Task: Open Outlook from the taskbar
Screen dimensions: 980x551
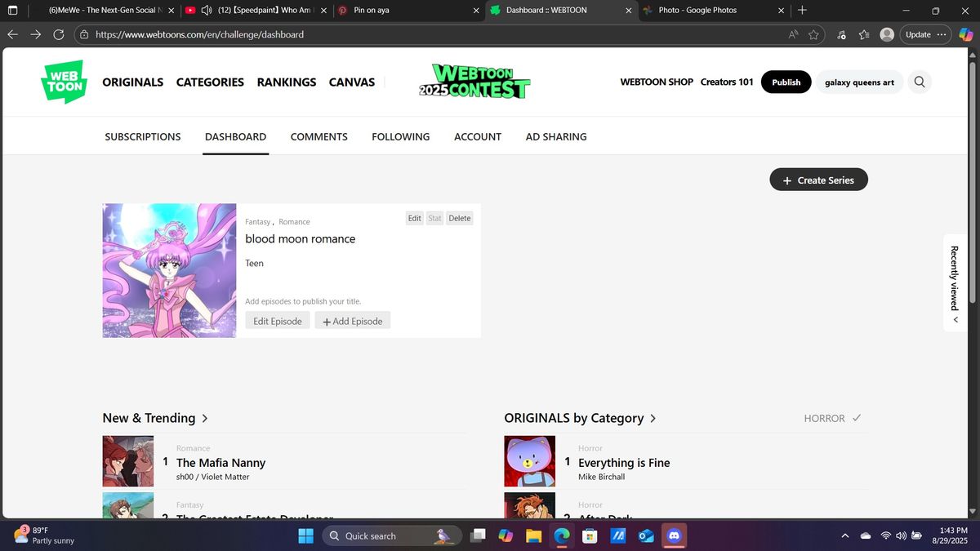Action: point(646,535)
